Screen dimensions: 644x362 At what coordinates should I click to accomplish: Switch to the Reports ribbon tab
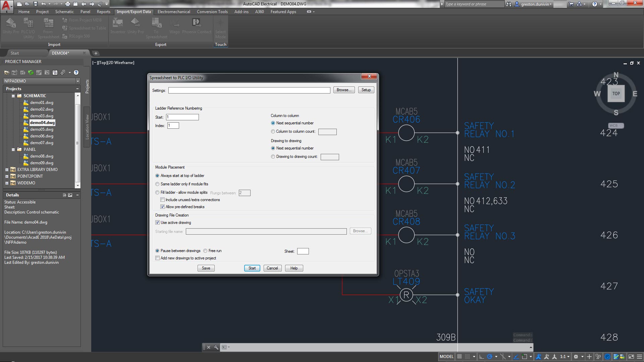pyautogui.click(x=103, y=12)
